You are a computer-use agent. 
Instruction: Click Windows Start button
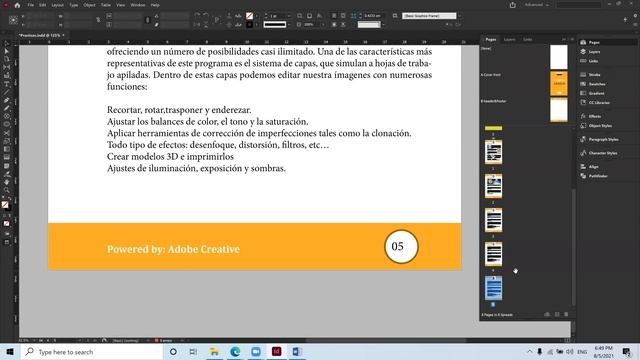click(10, 351)
